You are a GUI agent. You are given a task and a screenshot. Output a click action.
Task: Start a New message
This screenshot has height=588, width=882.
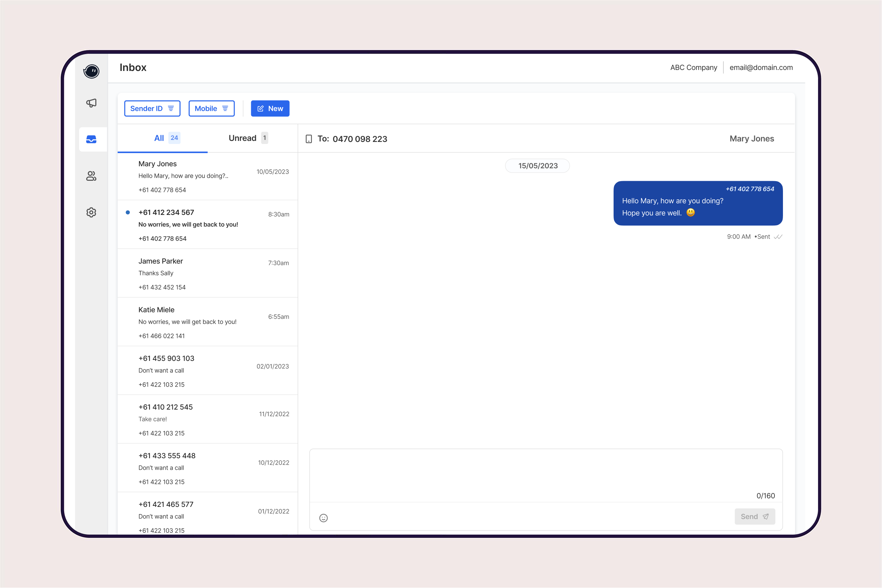tap(270, 108)
